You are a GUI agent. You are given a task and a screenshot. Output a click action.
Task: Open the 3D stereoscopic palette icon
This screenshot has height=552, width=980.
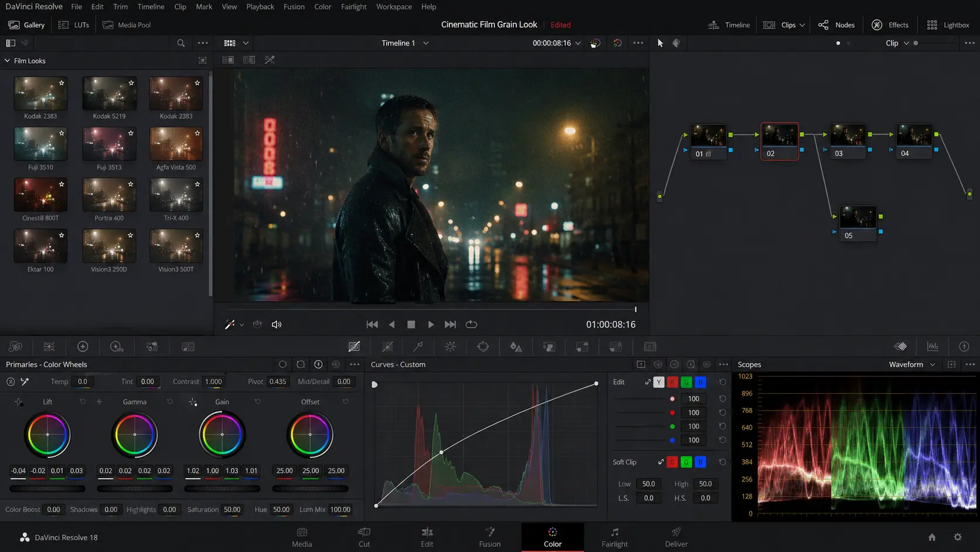(650, 347)
